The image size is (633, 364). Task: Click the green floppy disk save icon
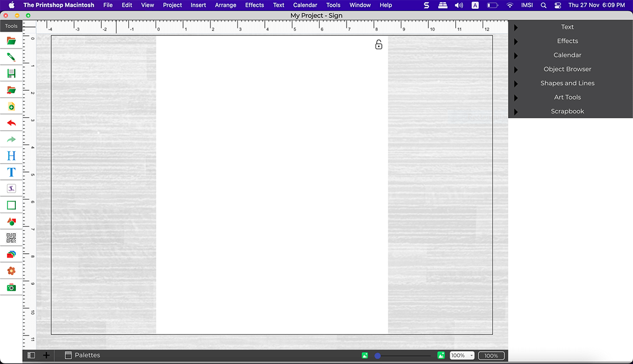(x=11, y=73)
